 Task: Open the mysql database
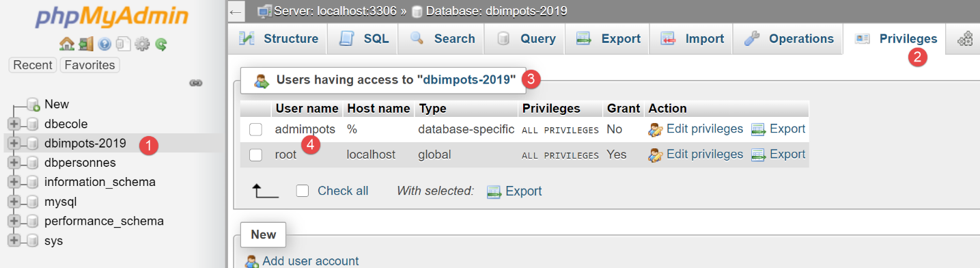tap(61, 202)
